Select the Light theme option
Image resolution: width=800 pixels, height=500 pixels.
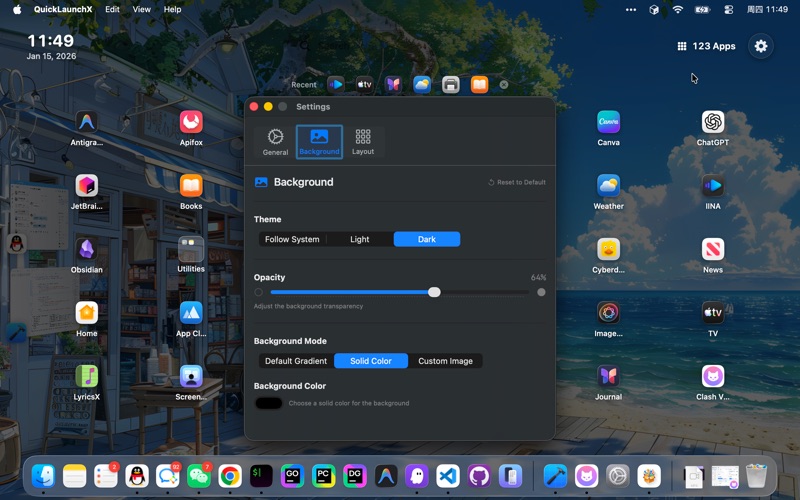coord(359,239)
